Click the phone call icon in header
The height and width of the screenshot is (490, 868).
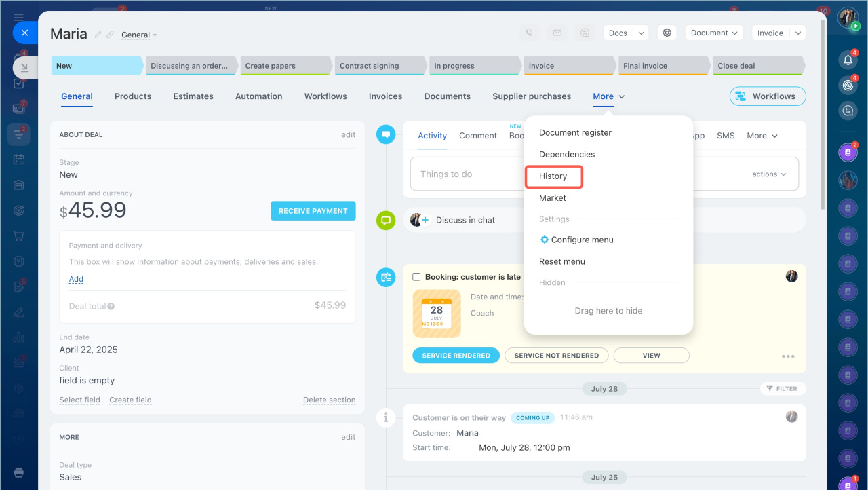click(530, 33)
